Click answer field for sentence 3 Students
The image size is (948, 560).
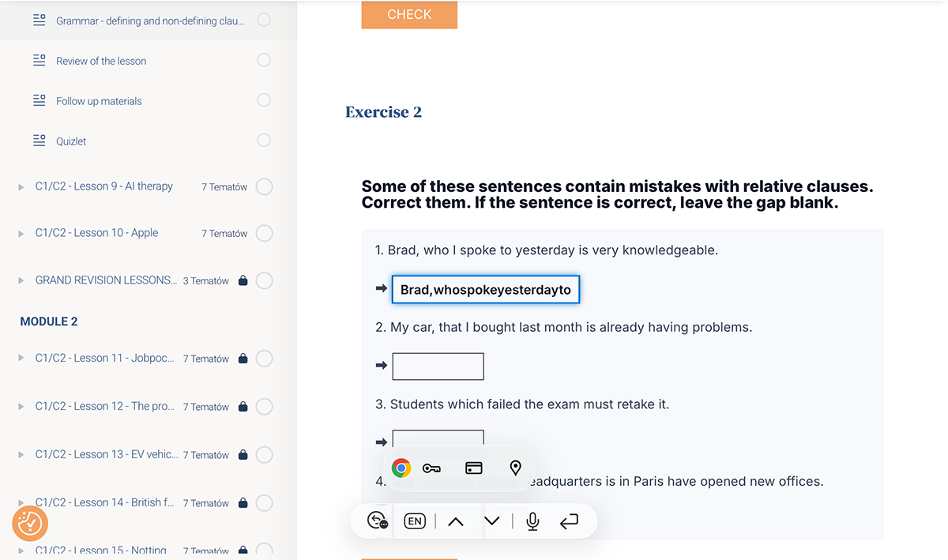pyautogui.click(x=438, y=439)
